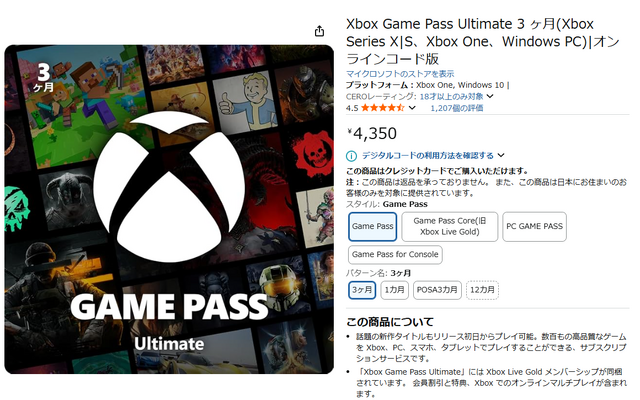Click the orange star rating icons

[x=382, y=108]
